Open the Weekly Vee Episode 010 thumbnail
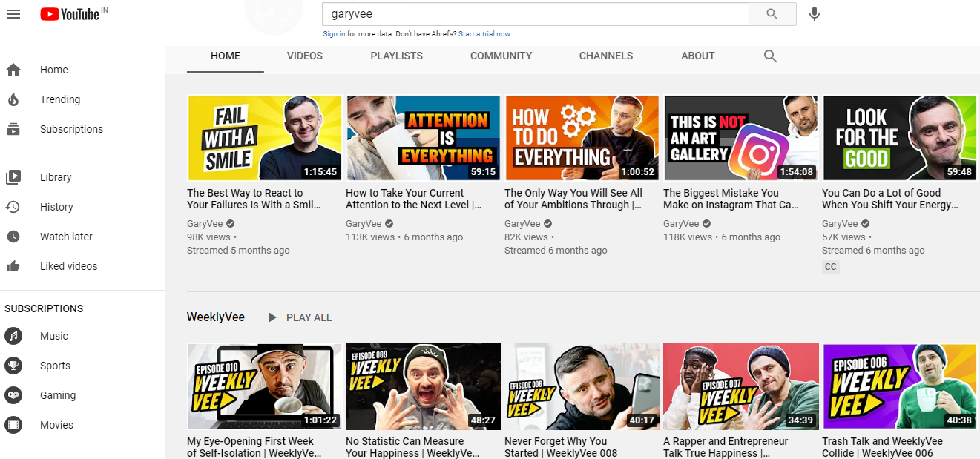This screenshot has height=459, width=980. pos(264,386)
